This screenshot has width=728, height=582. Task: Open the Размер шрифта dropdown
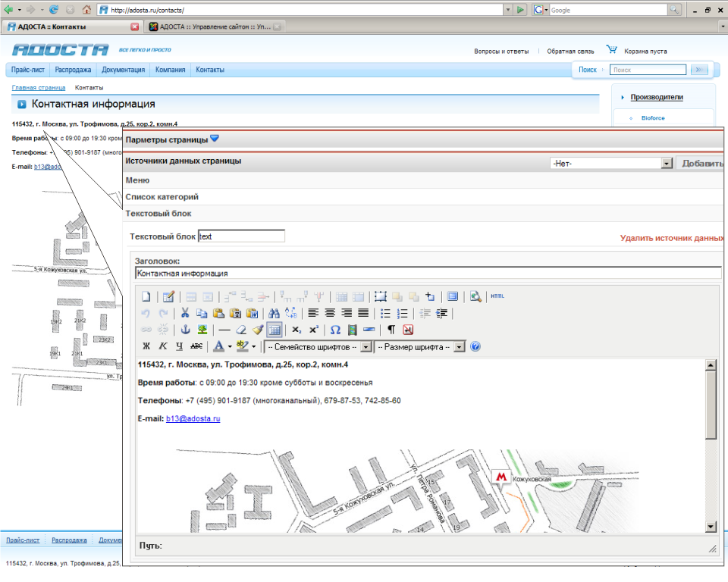pyautogui.click(x=420, y=346)
